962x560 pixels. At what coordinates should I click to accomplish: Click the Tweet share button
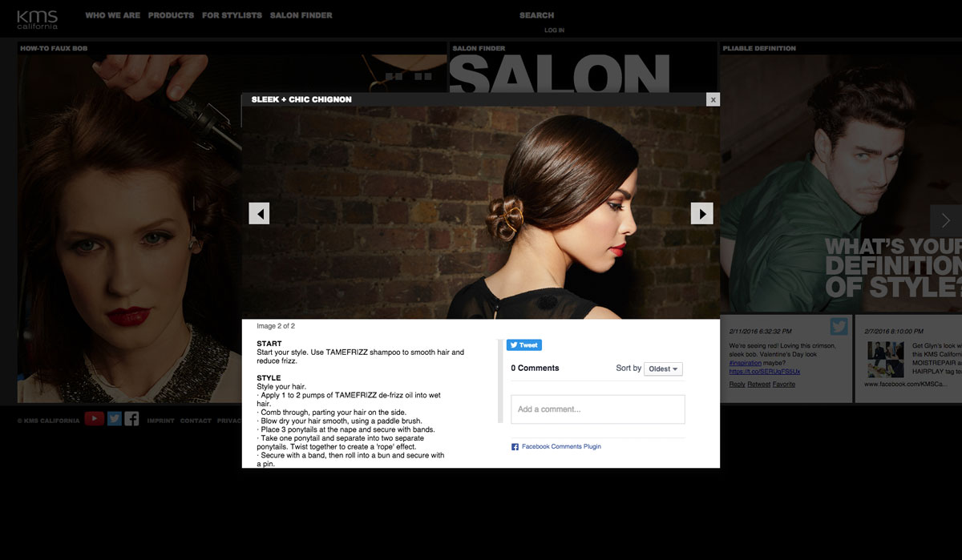pyautogui.click(x=524, y=345)
